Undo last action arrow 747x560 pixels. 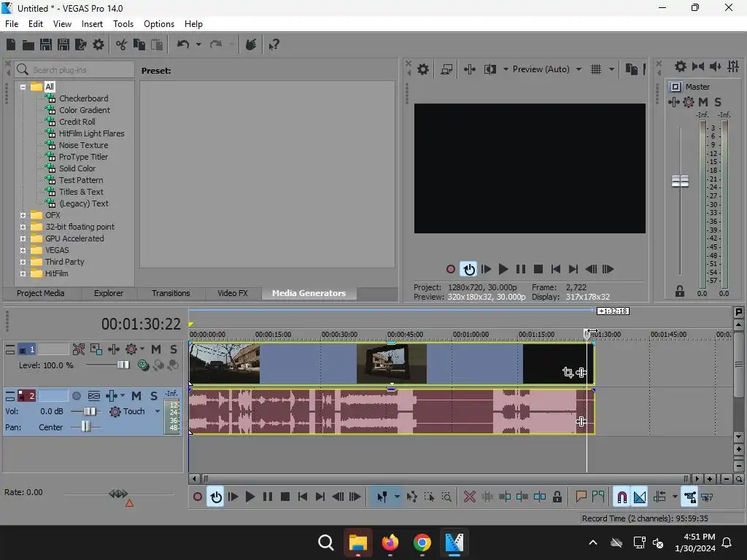pyautogui.click(x=183, y=44)
